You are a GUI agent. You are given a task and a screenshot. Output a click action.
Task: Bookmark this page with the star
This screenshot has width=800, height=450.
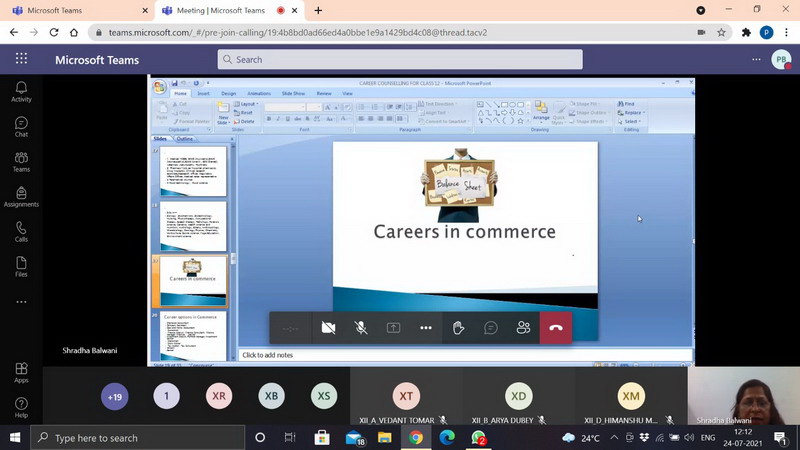click(x=721, y=32)
